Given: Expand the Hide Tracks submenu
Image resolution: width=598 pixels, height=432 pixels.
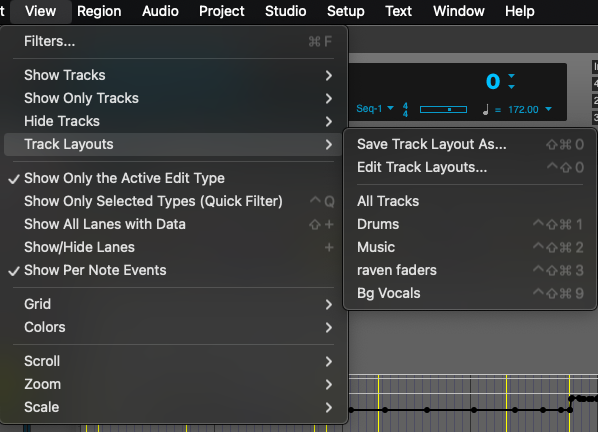Looking at the screenshot, I should click(x=173, y=121).
